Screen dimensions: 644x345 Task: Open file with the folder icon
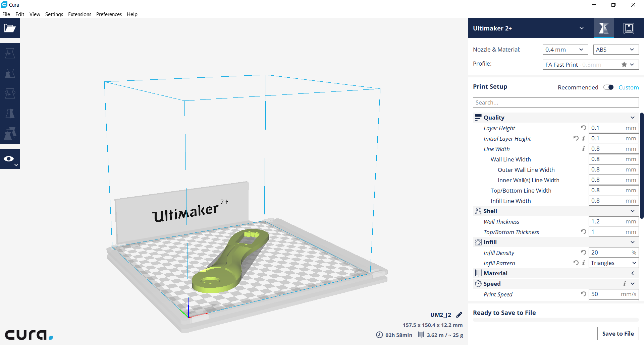pyautogui.click(x=10, y=28)
